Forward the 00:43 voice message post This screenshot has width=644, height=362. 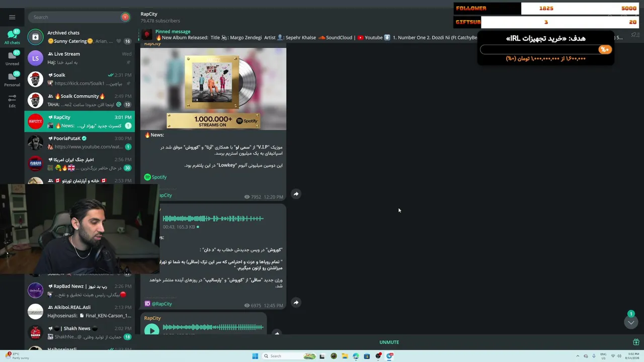tap(296, 303)
